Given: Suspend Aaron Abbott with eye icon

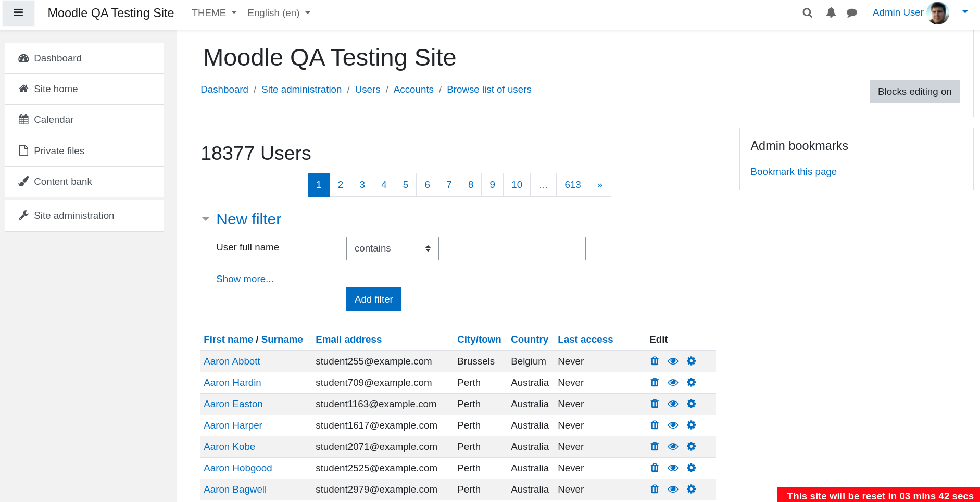Looking at the screenshot, I should coord(673,361).
